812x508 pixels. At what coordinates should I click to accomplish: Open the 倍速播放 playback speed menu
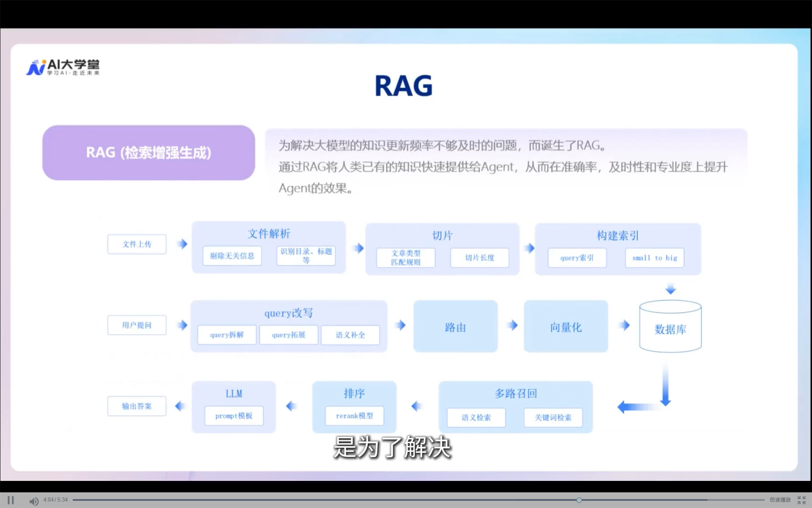pyautogui.click(x=780, y=500)
